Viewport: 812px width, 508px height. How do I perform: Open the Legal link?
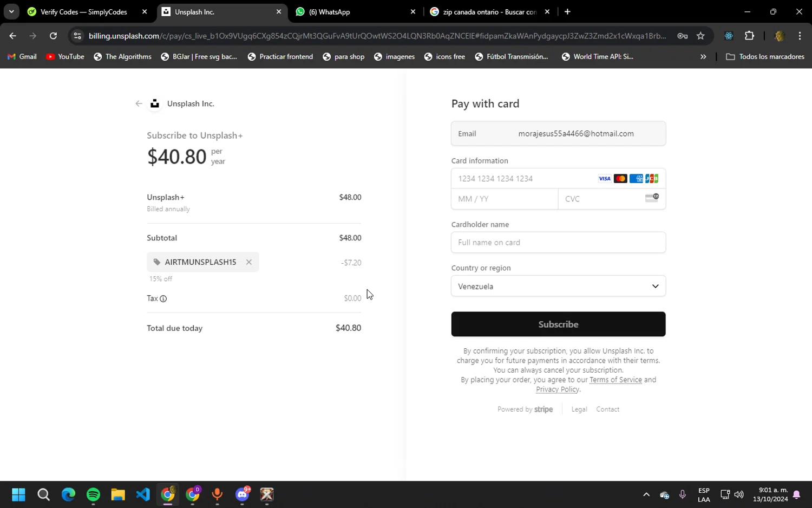coord(579,409)
